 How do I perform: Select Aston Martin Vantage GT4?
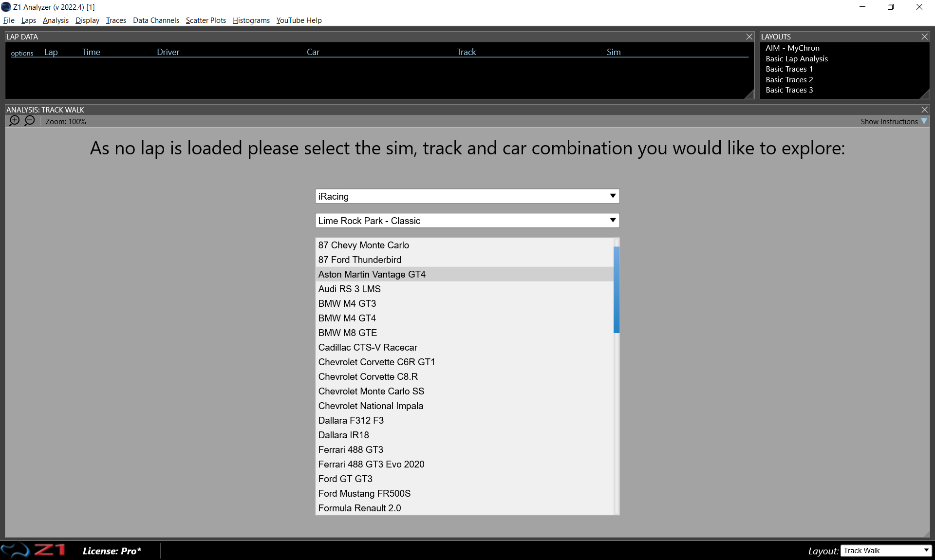(465, 274)
